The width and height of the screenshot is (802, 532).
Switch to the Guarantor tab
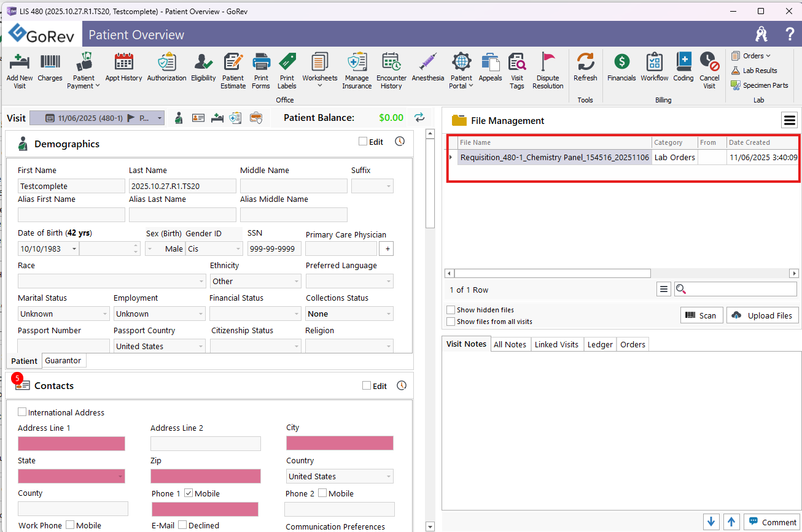point(63,361)
